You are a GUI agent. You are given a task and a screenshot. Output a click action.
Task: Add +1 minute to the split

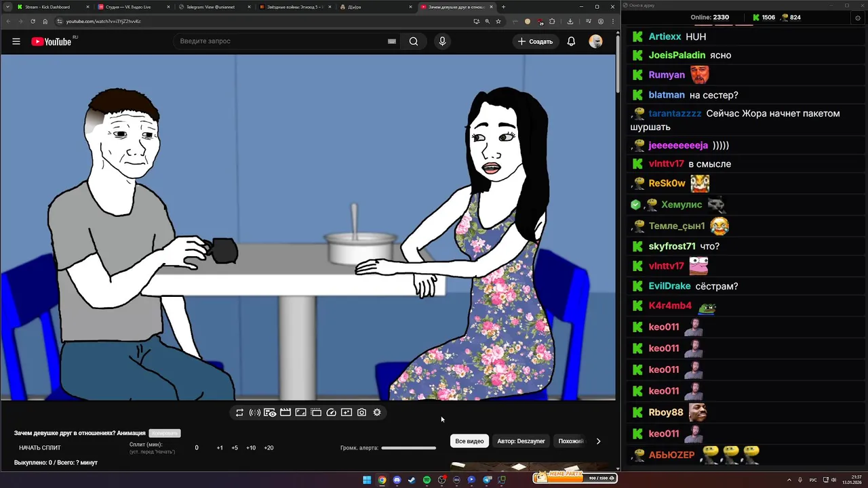tap(220, 448)
